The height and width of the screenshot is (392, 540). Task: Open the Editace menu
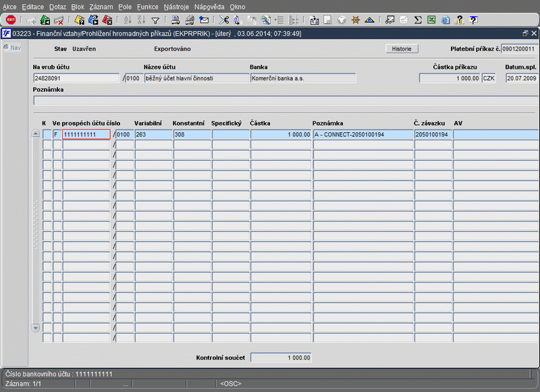[x=32, y=7]
